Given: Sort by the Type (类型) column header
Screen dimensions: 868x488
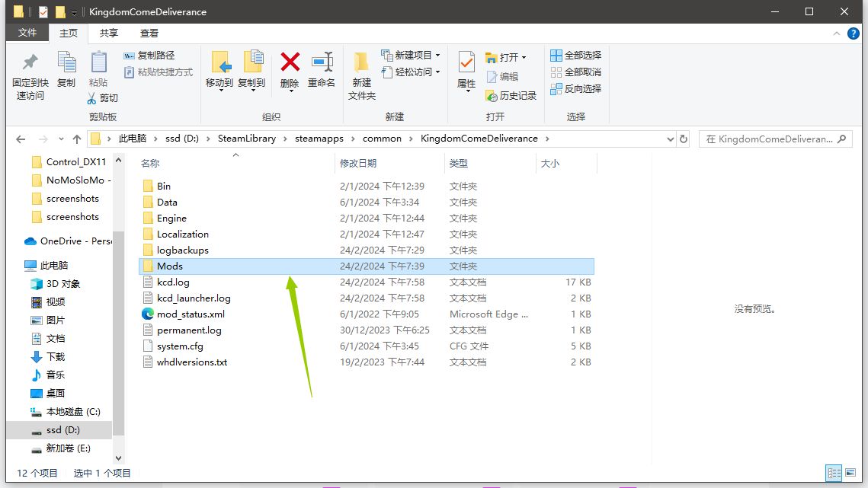Looking at the screenshot, I should pyautogui.click(x=458, y=163).
